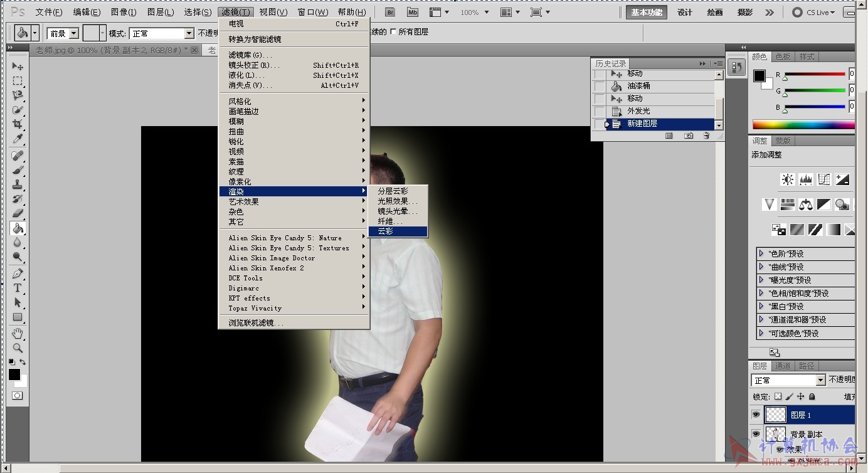Image resolution: width=868 pixels, height=473 pixels.
Task: Toggle Quick Mask mode icon
Action: tap(17, 395)
